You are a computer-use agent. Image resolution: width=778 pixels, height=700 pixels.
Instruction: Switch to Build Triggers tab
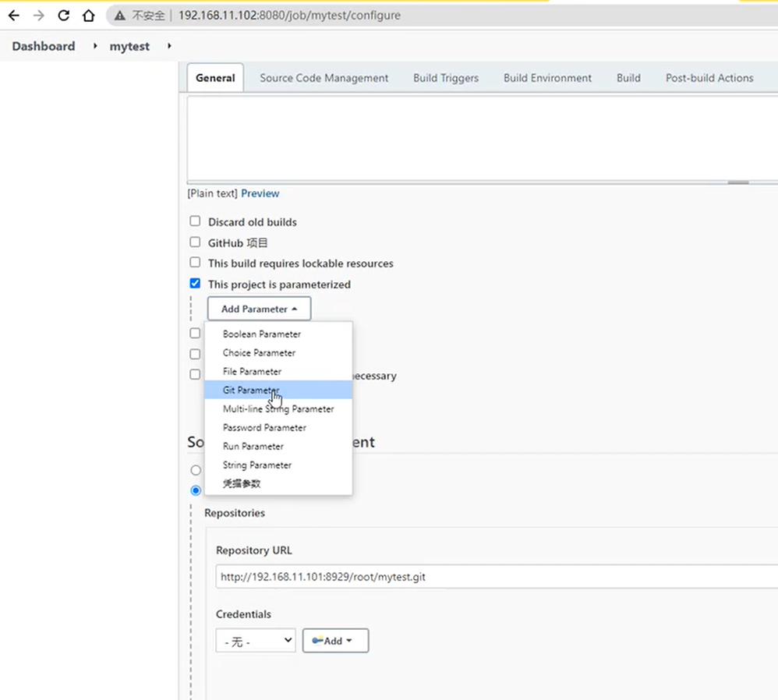(446, 78)
